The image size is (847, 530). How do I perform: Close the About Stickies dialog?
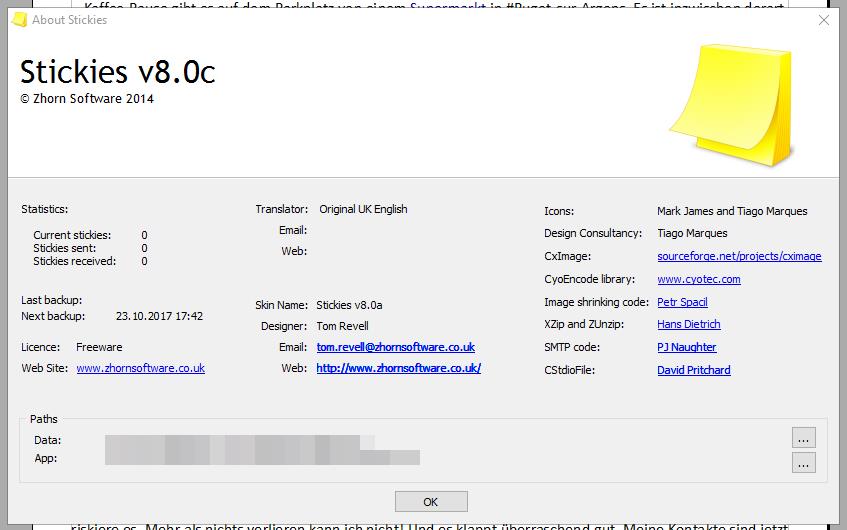coord(824,20)
